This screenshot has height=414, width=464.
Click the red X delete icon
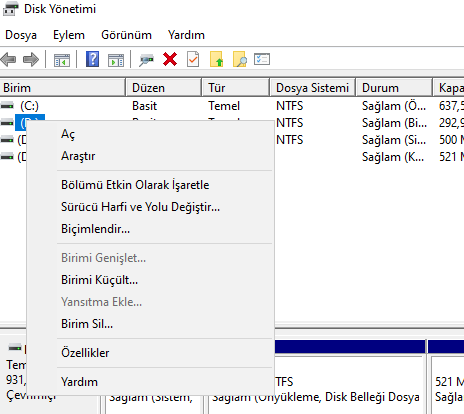tap(170, 59)
